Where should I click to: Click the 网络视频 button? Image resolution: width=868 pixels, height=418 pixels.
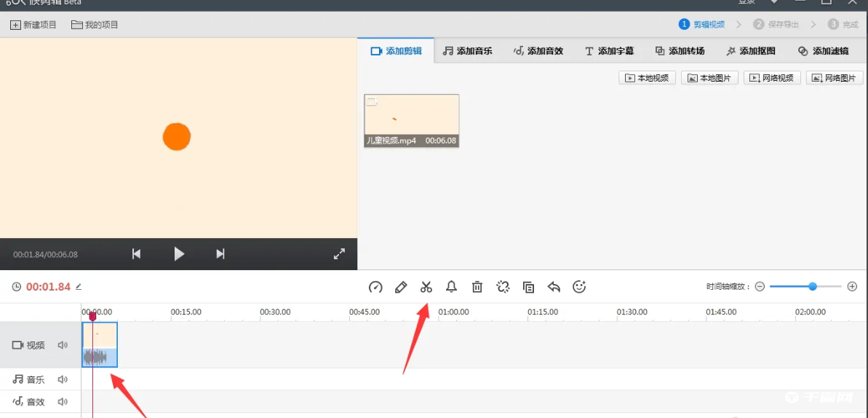pos(772,78)
